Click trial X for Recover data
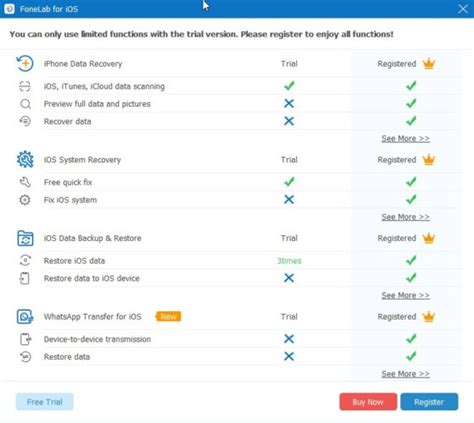 (x=289, y=121)
